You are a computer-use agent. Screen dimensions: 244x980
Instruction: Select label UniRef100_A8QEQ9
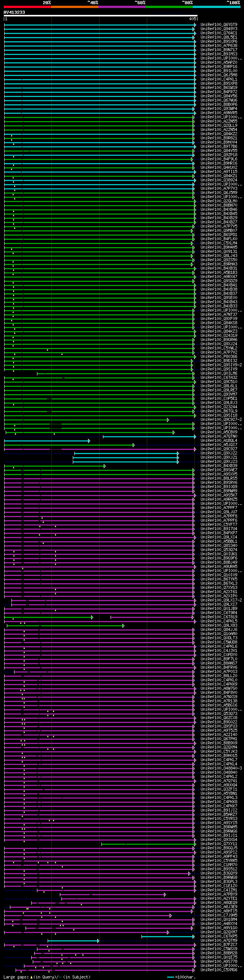219,903
